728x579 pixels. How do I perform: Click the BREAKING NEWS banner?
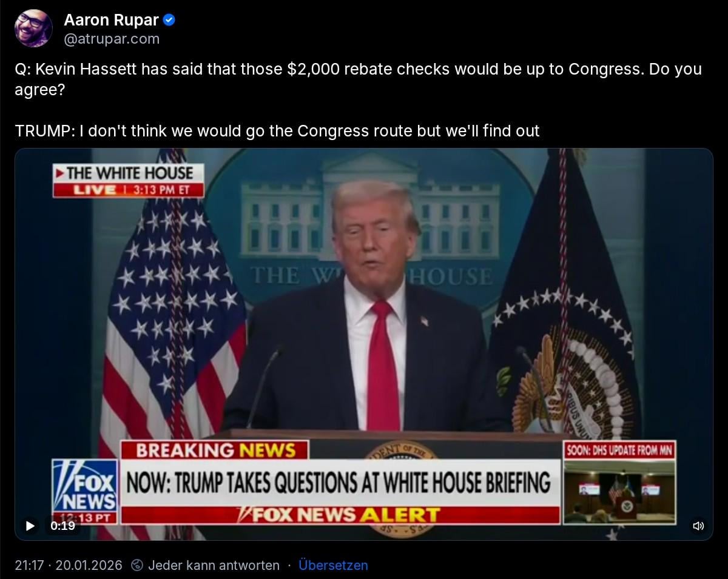(215, 450)
